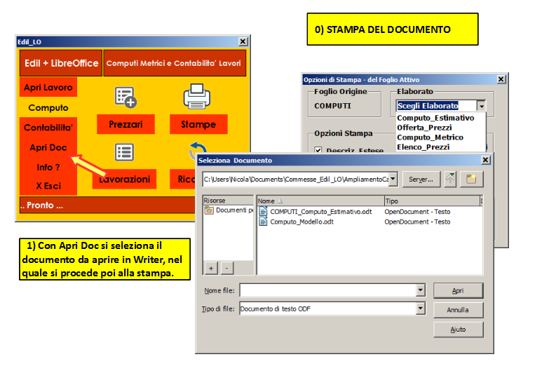Image resolution: width=556 pixels, height=392 pixels.
Task: Choose Computo_Estimativo from Elaborato list
Action: (x=435, y=118)
